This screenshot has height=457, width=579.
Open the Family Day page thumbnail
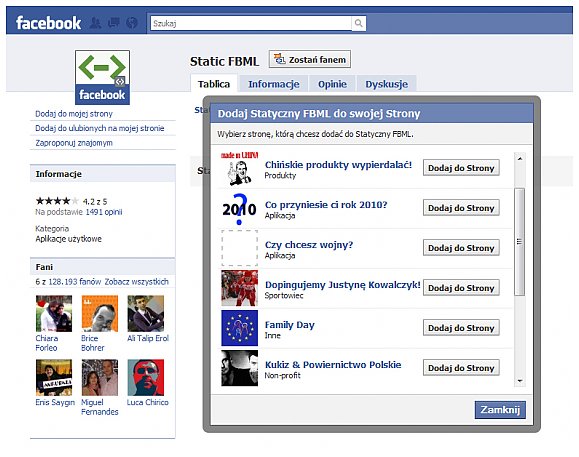click(239, 328)
